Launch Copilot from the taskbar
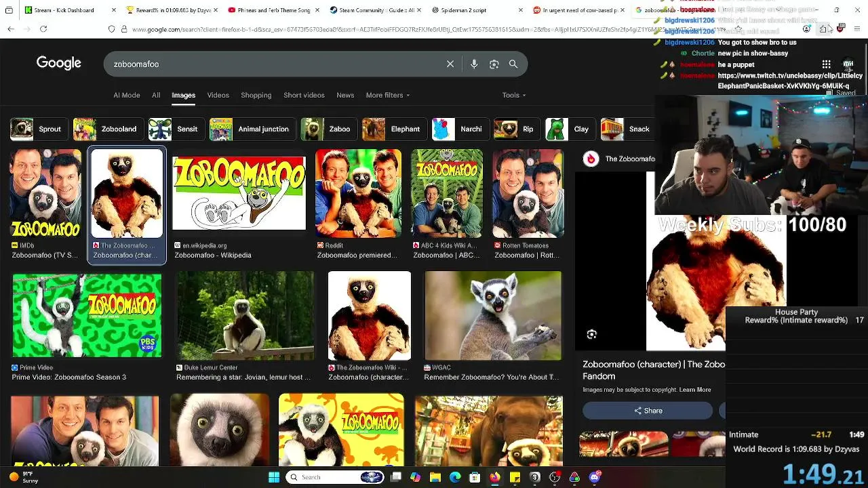The image size is (868, 488). 416,477
